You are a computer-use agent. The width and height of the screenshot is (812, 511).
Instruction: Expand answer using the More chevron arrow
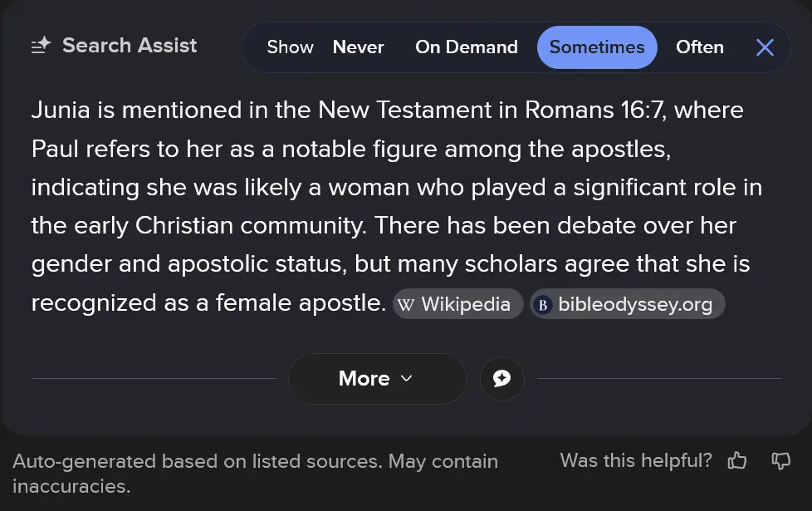(406, 379)
